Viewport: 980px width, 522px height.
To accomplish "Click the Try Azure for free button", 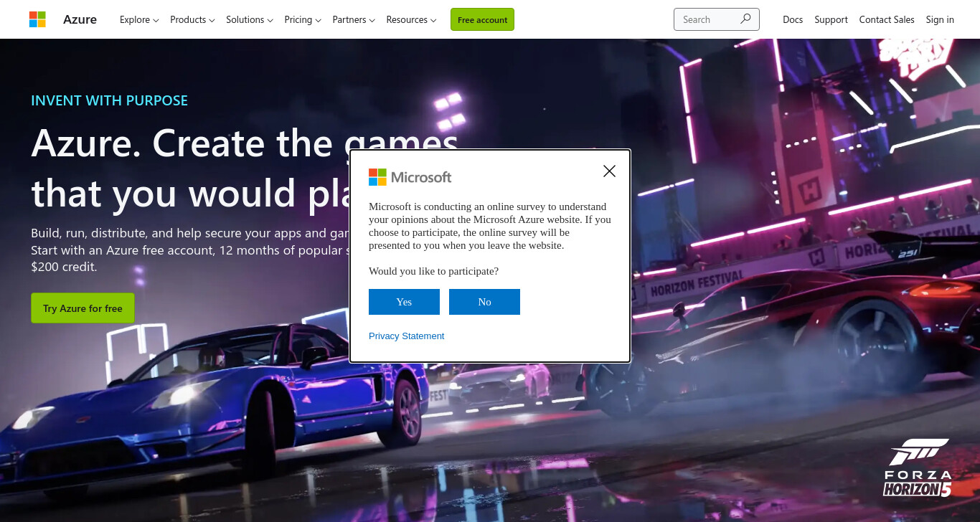I will [83, 308].
